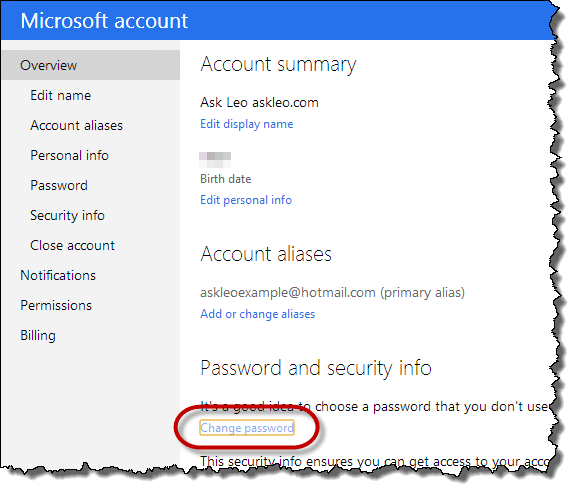The width and height of the screenshot is (580, 494).
Task: Open the Overview sidebar section
Action: [x=91, y=65]
